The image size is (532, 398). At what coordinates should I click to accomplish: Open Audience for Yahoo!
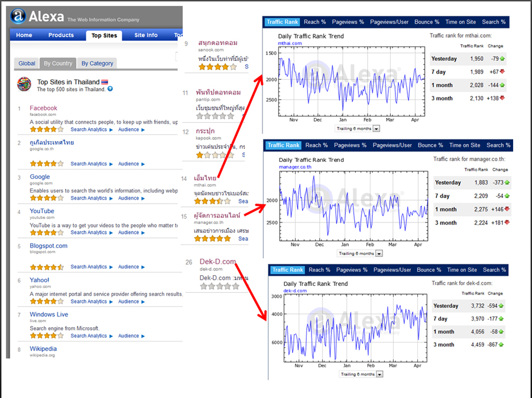point(129,301)
